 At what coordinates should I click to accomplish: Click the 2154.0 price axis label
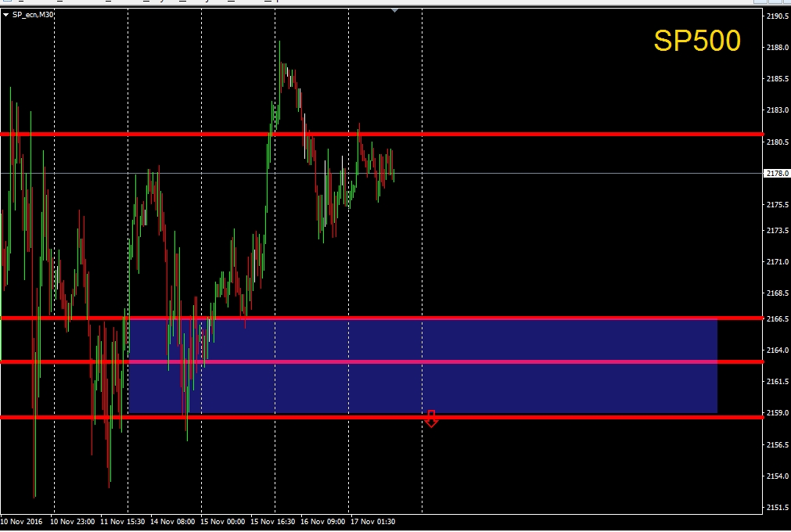point(778,476)
